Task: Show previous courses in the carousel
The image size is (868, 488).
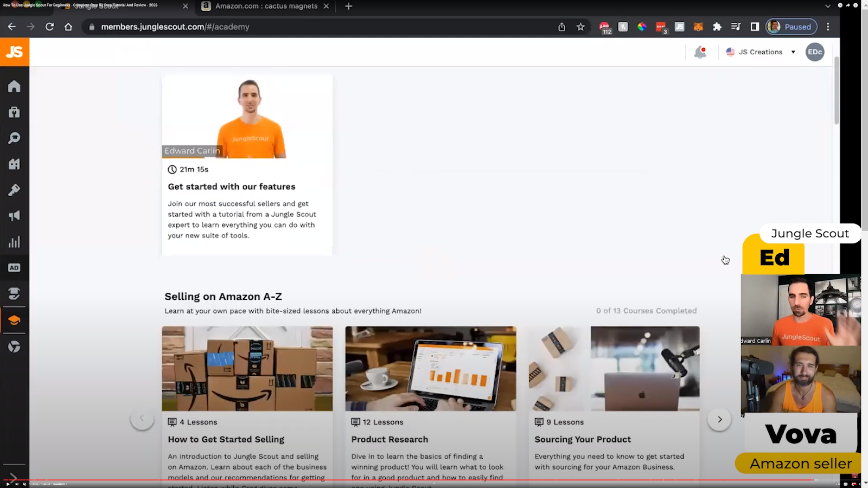Action: click(142, 418)
